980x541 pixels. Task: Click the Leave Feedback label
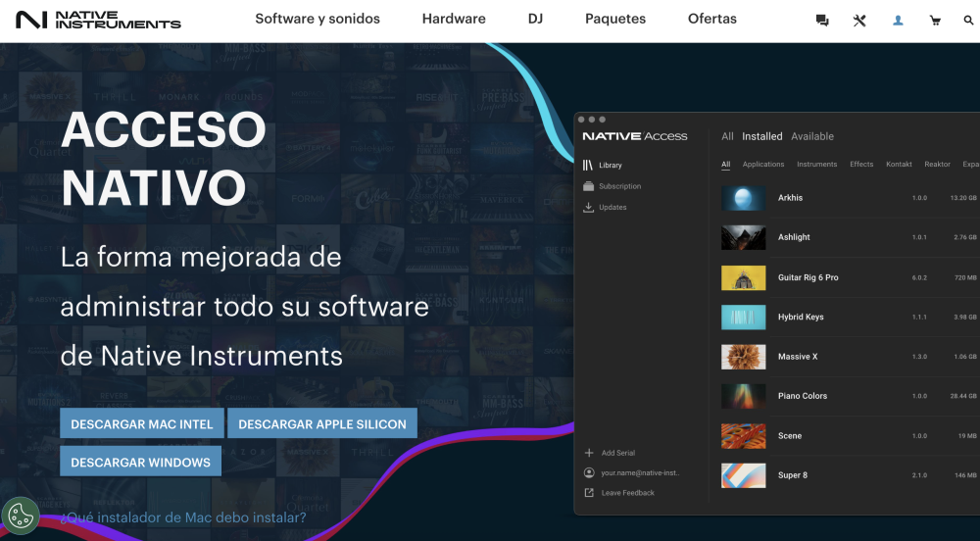click(627, 493)
